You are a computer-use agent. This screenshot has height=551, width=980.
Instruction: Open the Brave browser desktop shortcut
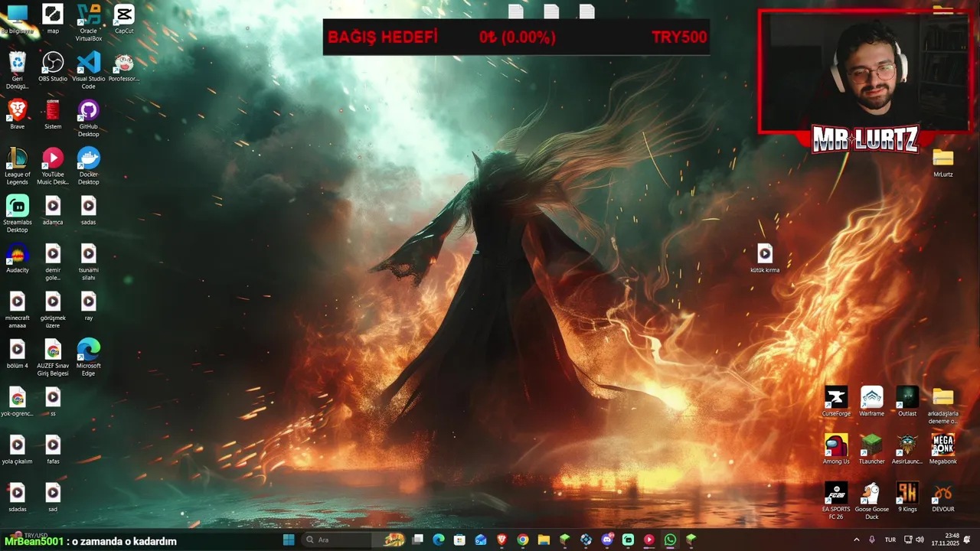tap(17, 114)
